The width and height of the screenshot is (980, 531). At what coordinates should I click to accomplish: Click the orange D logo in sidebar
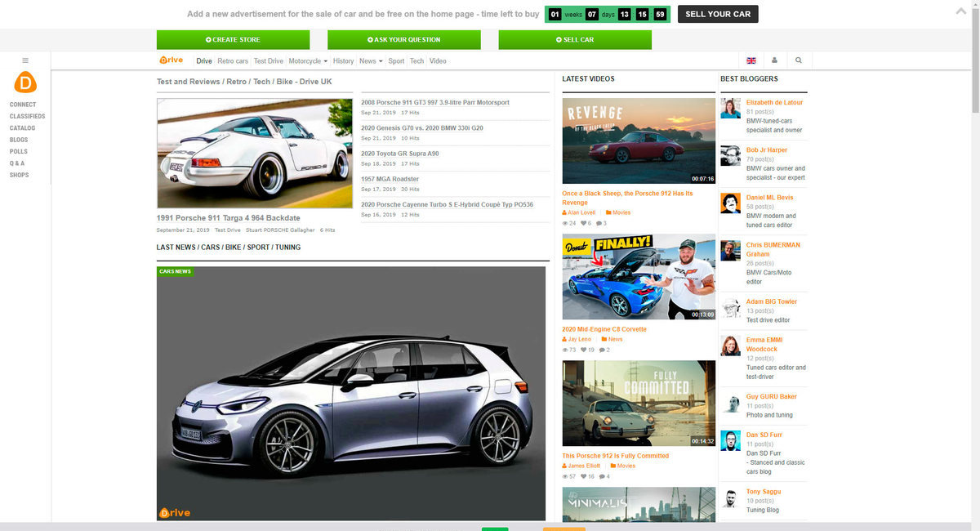pos(25,83)
